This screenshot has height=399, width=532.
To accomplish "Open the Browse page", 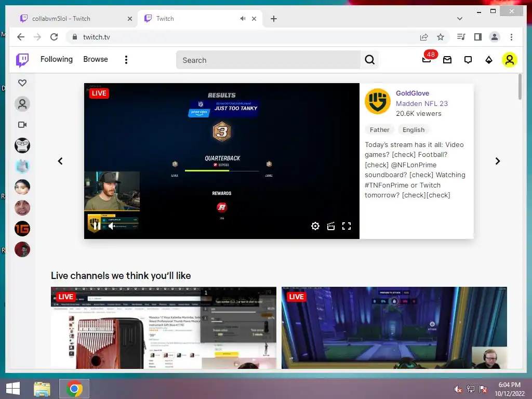I will click(x=96, y=59).
